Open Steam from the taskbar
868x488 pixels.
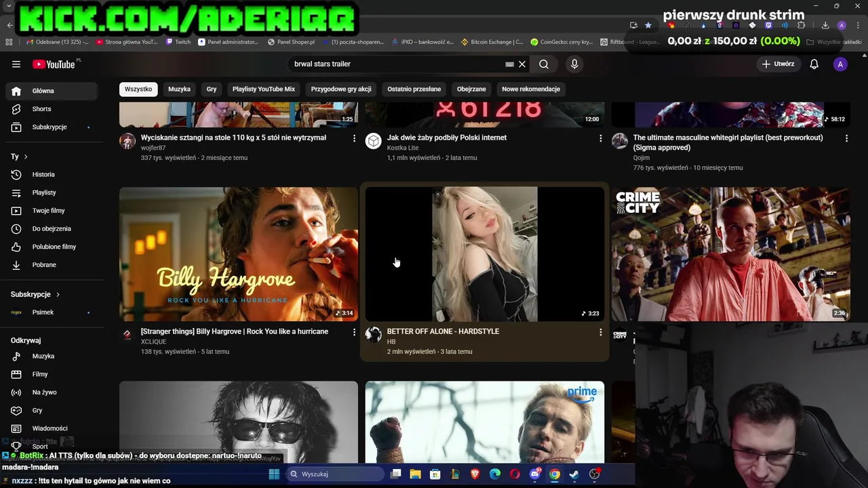tap(574, 474)
